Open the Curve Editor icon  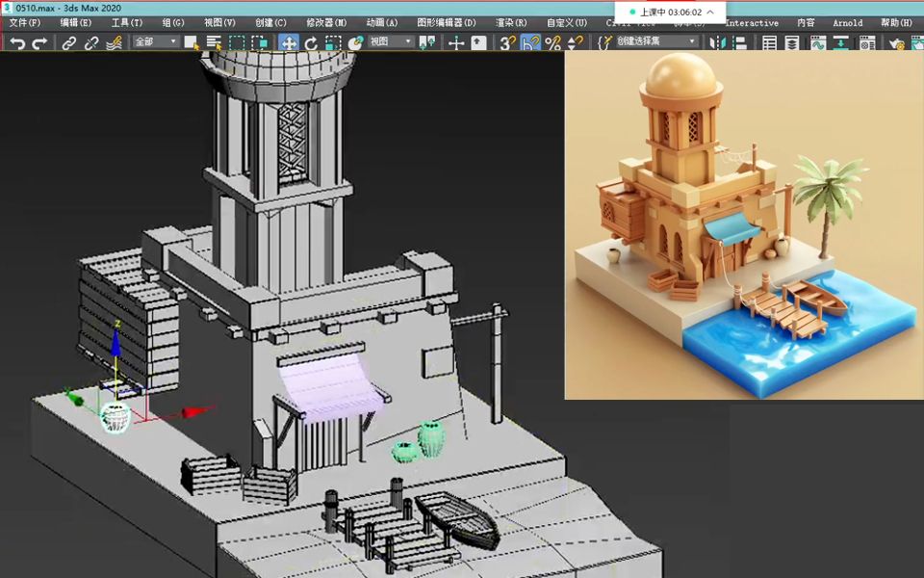tap(816, 41)
